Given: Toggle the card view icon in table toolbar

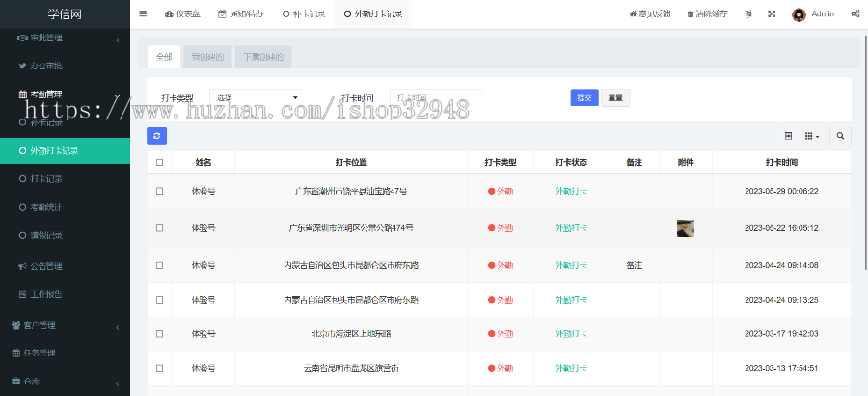Looking at the screenshot, I should (x=788, y=136).
